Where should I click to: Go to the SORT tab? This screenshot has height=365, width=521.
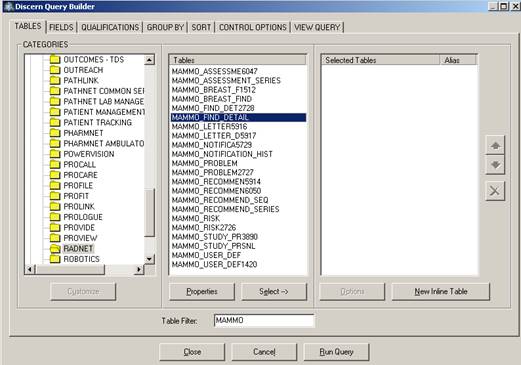[x=201, y=27]
